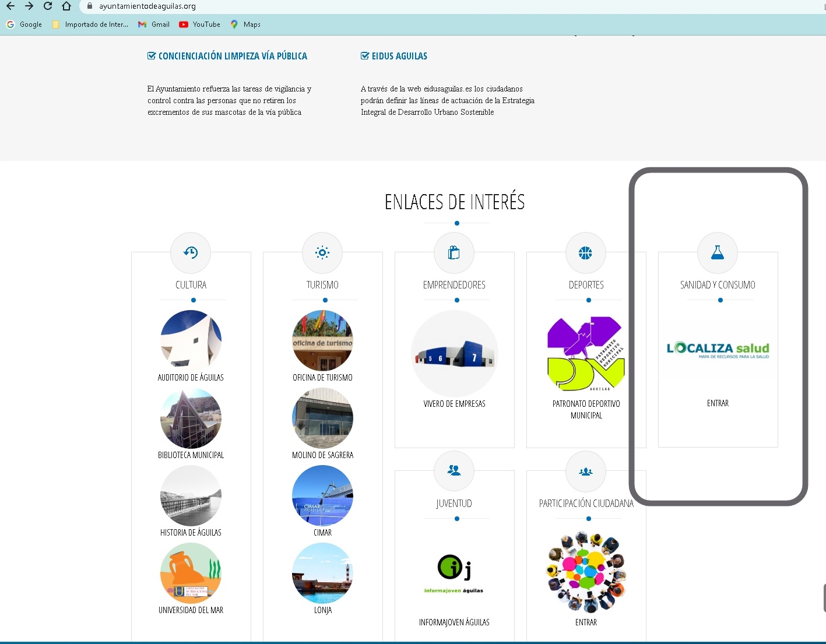Viewport: 826px width, 644px height.
Task: Click the Sanidad y Consumo flask icon
Action: click(718, 252)
